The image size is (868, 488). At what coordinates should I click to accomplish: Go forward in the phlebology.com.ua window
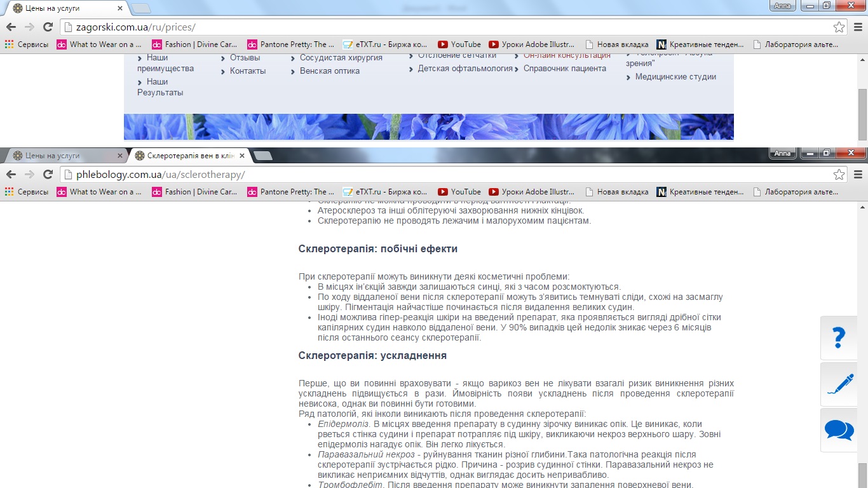coord(29,174)
